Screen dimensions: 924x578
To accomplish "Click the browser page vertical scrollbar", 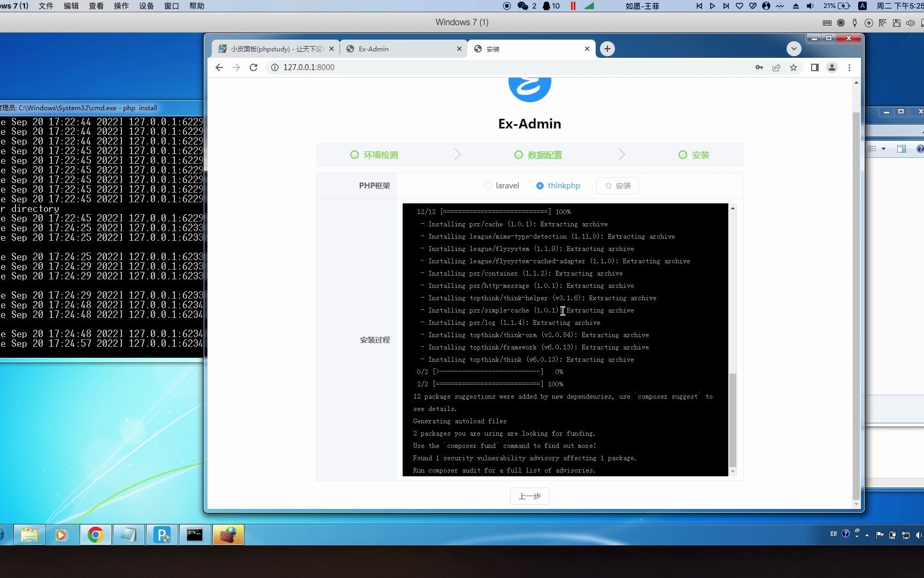I will (856, 305).
